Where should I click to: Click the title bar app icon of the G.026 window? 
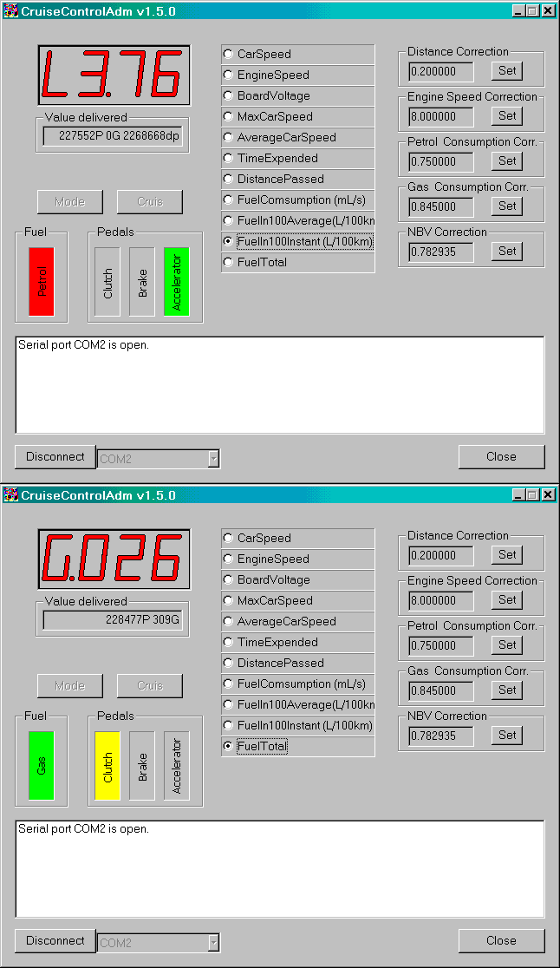pos(11,495)
